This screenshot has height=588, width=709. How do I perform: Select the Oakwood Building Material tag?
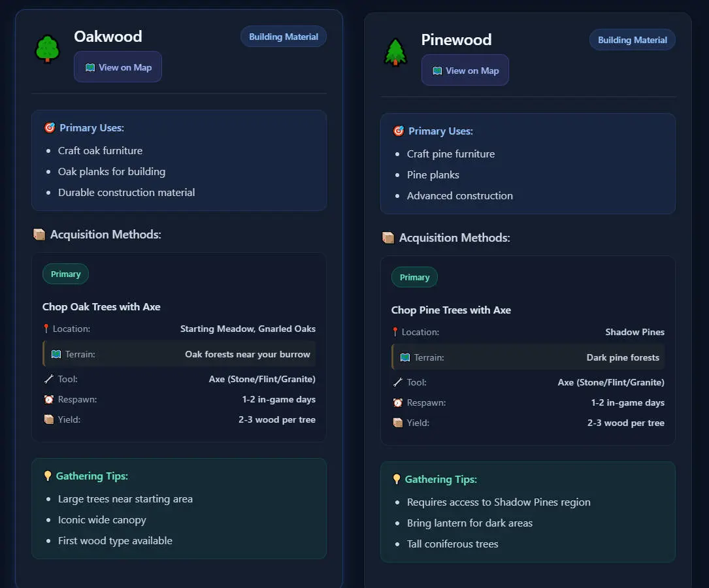click(x=284, y=37)
